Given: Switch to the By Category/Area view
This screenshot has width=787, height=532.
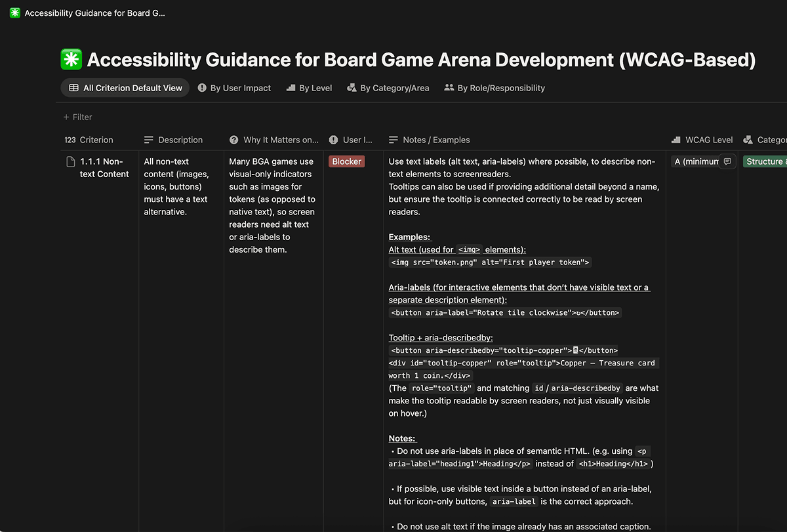Looking at the screenshot, I should tap(388, 87).
